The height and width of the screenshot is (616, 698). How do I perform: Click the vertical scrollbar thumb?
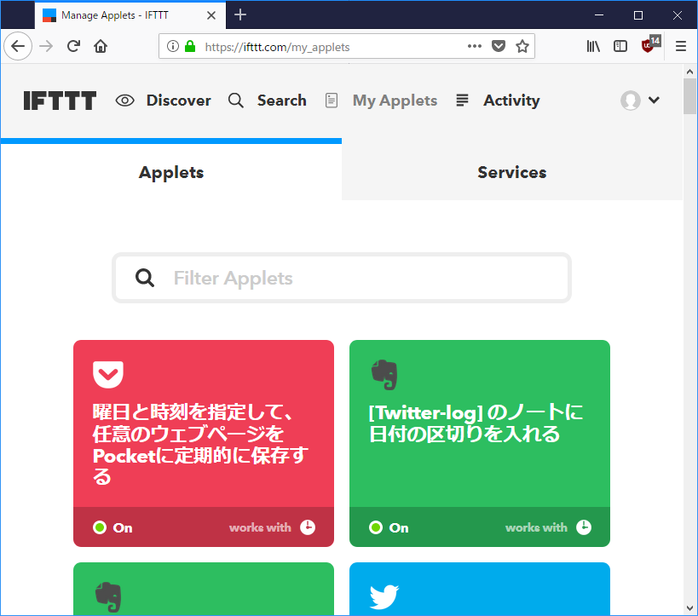pos(690,96)
